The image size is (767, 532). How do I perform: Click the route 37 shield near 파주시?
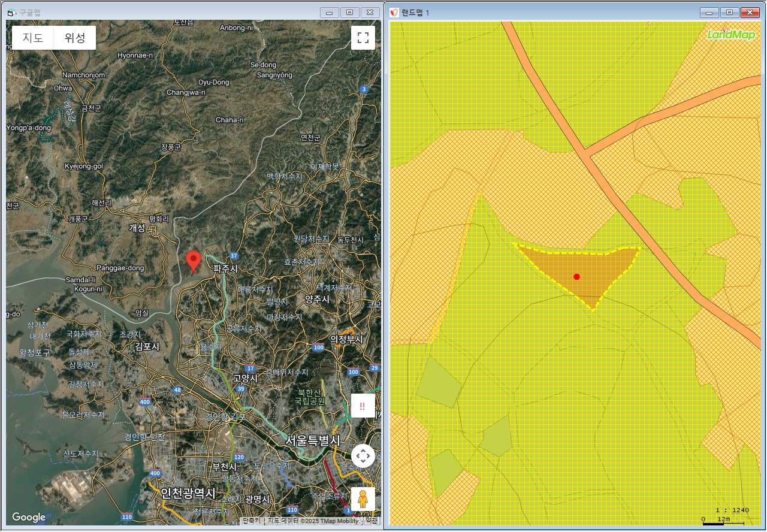pos(234,256)
